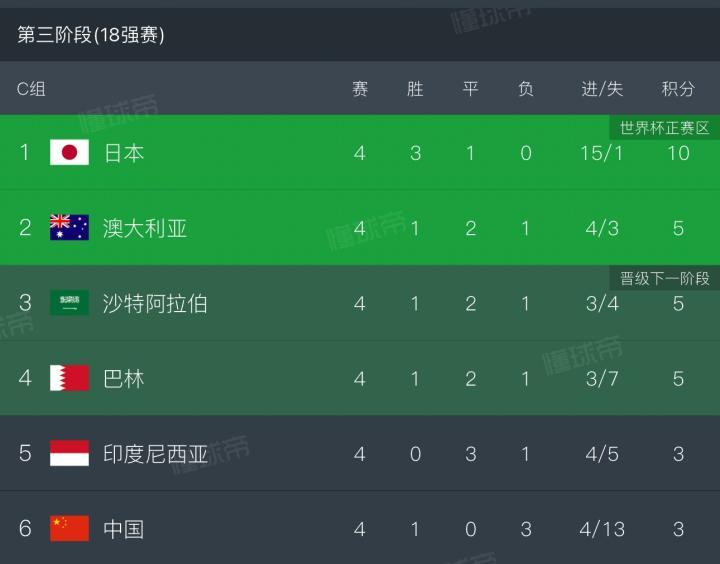
Task: Open team name 中国
Action: pyautogui.click(x=124, y=528)
